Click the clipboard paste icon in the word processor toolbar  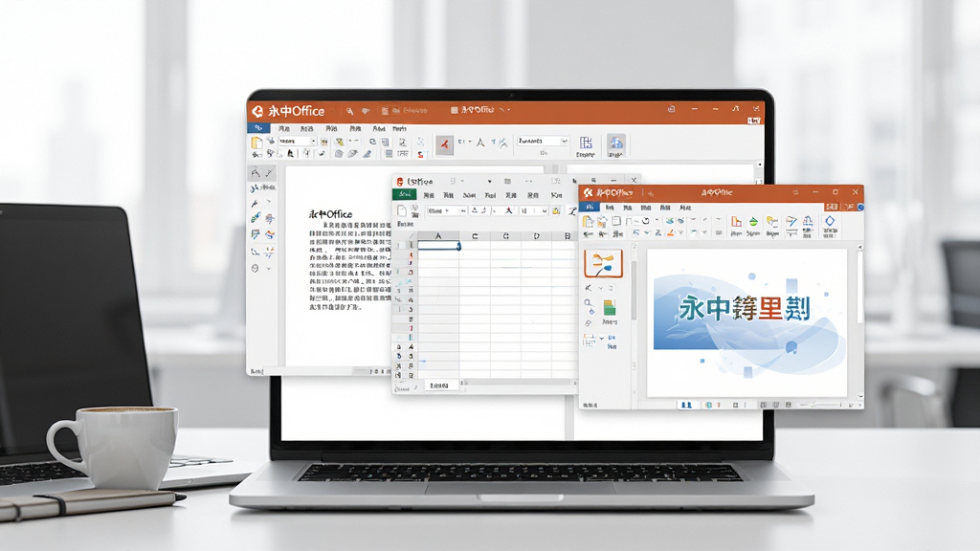pyautogui.click(x=256, y=143)
